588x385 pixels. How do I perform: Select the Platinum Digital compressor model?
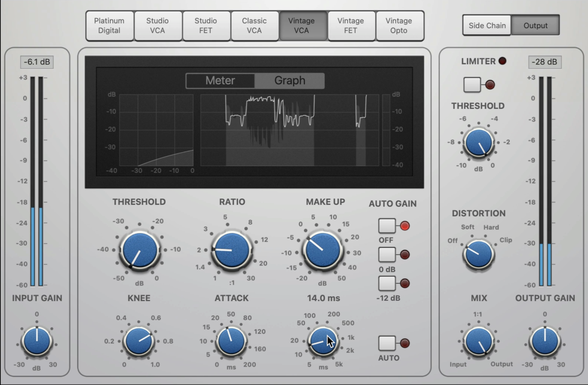110,26
